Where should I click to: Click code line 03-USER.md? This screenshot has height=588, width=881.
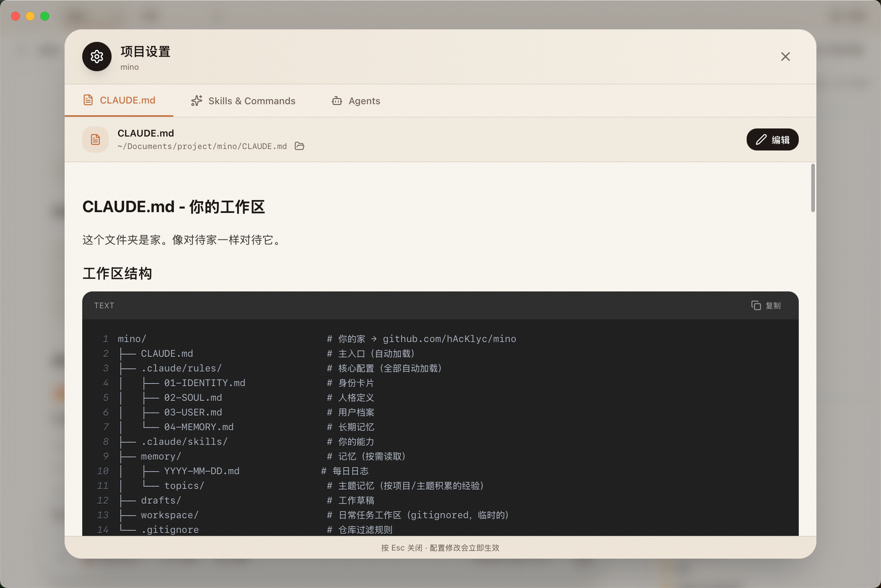[x=193, y=413]
